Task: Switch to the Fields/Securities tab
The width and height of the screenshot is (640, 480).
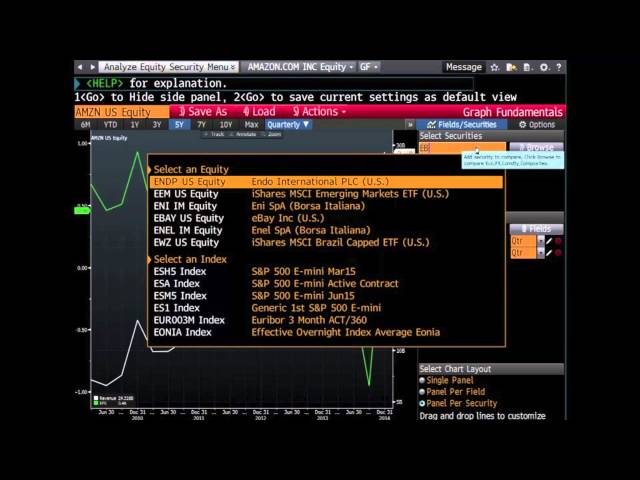Action: pos(462,124)
